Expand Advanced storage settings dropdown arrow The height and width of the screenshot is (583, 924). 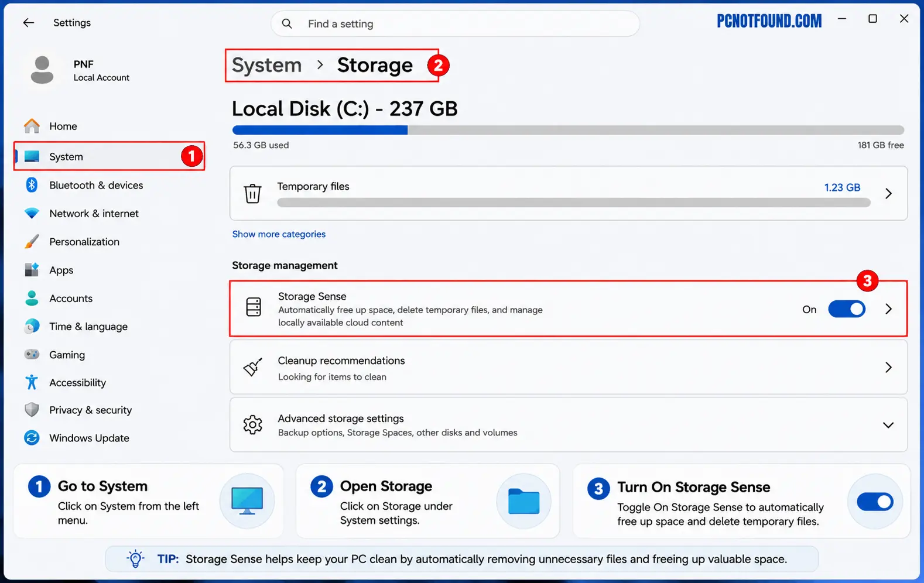[x=888, y=425]
